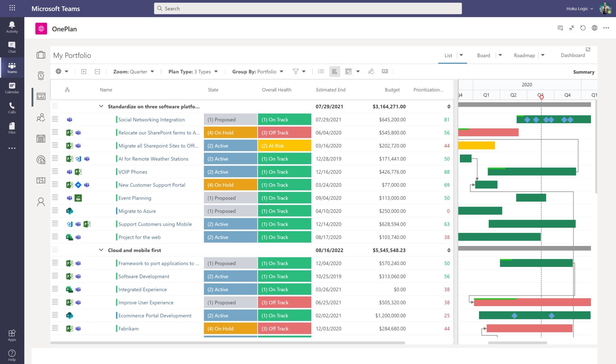Open the Zoom: Quarter dropdown

[x=134, y=71]
